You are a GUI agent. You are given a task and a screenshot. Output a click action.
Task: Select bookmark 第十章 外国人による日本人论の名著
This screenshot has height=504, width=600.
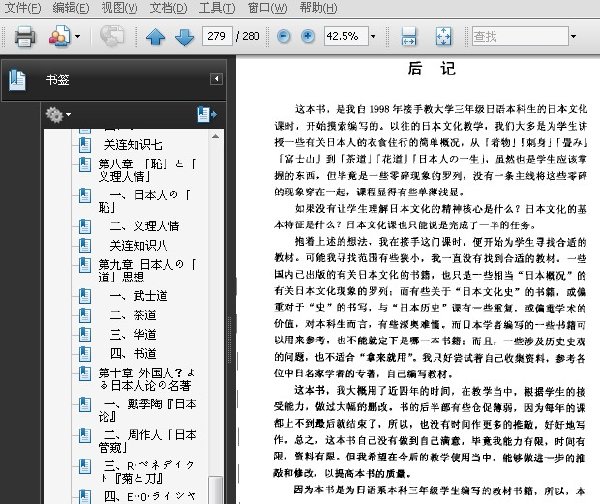(147, 379)
